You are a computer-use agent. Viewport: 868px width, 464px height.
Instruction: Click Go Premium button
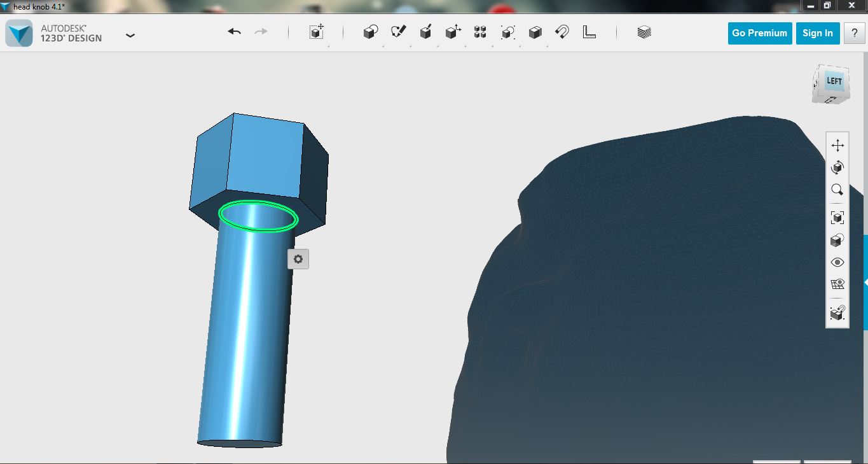click(x=759, y=33)
